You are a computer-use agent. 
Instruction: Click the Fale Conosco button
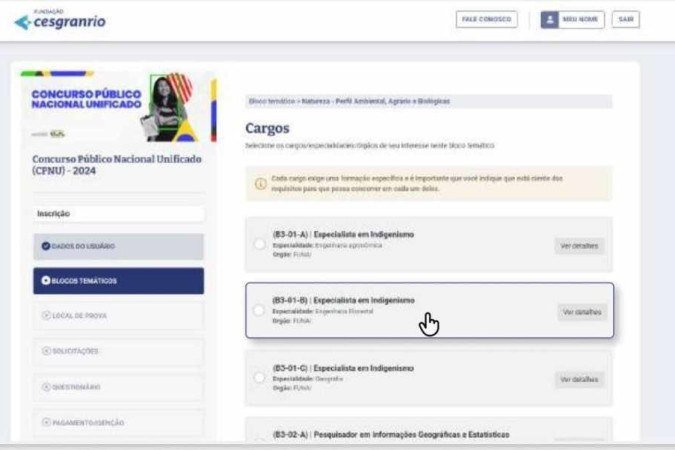pos(486,20)
